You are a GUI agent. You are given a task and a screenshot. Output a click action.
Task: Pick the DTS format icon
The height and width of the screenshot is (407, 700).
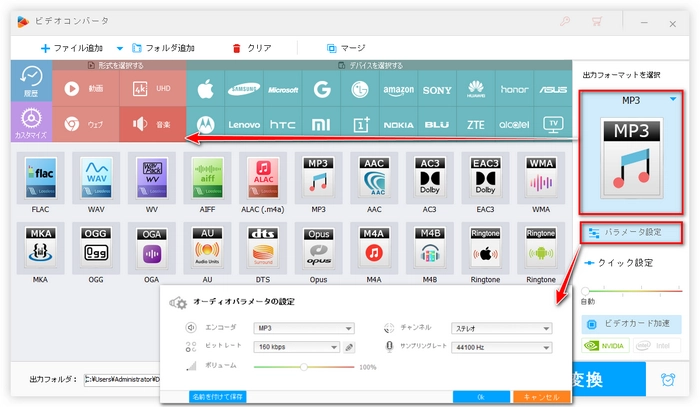pos(263,248)
